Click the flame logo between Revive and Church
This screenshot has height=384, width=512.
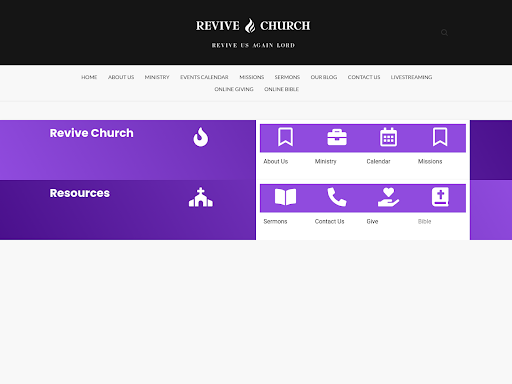250,26
